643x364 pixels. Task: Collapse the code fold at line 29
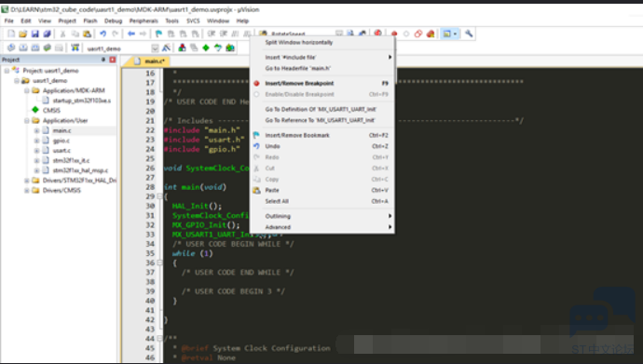coord(159,196)
